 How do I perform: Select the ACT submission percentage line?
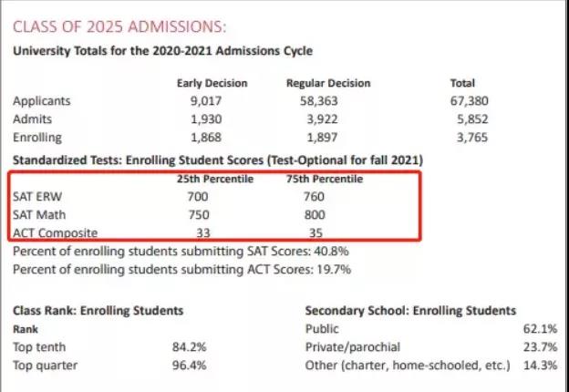(181, 269)
